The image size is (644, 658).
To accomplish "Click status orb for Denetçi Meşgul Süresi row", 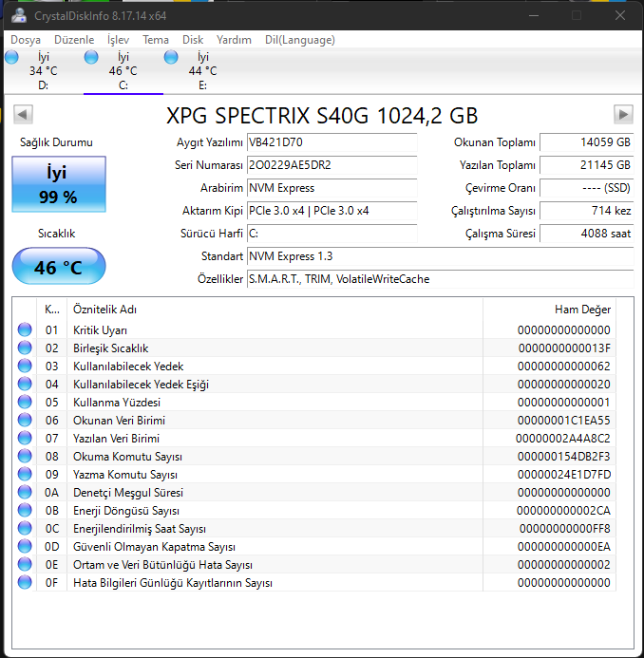I will (25, 492).
